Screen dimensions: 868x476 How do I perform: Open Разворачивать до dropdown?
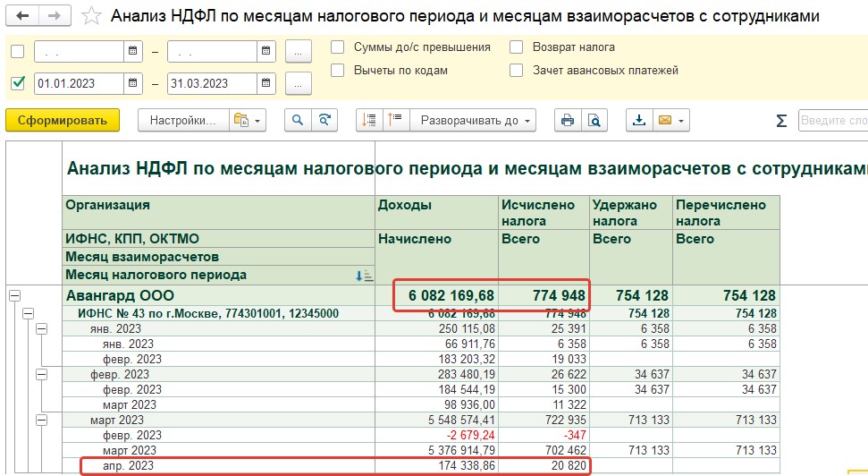(473, 120)
